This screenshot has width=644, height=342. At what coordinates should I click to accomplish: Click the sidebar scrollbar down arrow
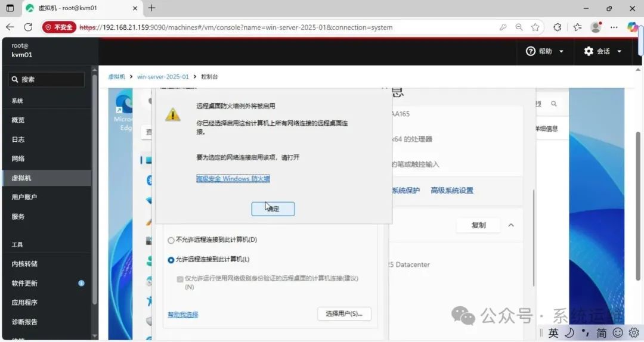[95, 336]
